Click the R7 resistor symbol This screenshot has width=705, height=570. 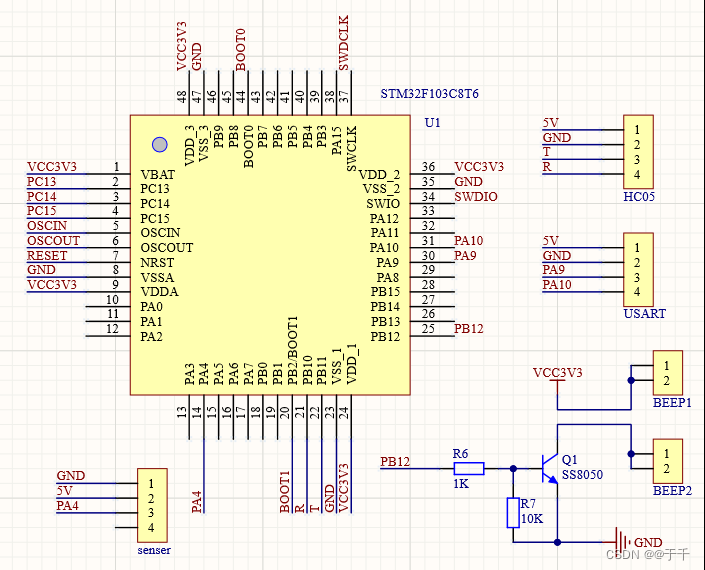pyautogui.click(x=513, y=512)
